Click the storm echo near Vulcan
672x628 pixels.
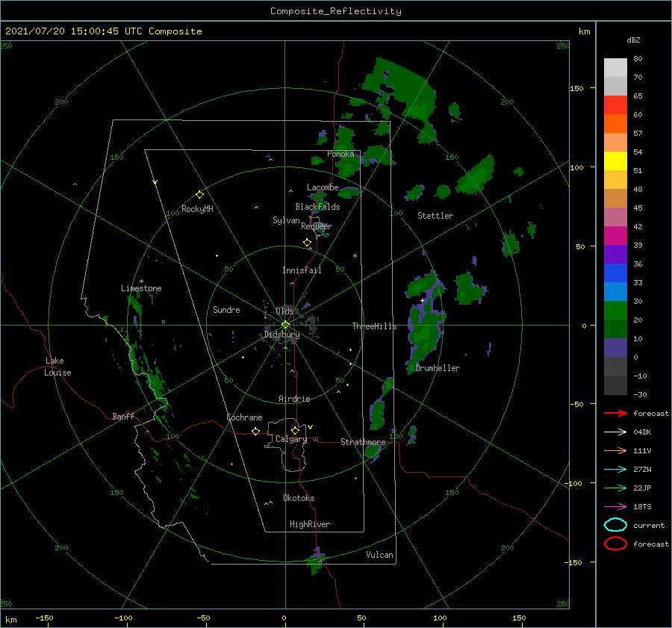tap(317, 562)
